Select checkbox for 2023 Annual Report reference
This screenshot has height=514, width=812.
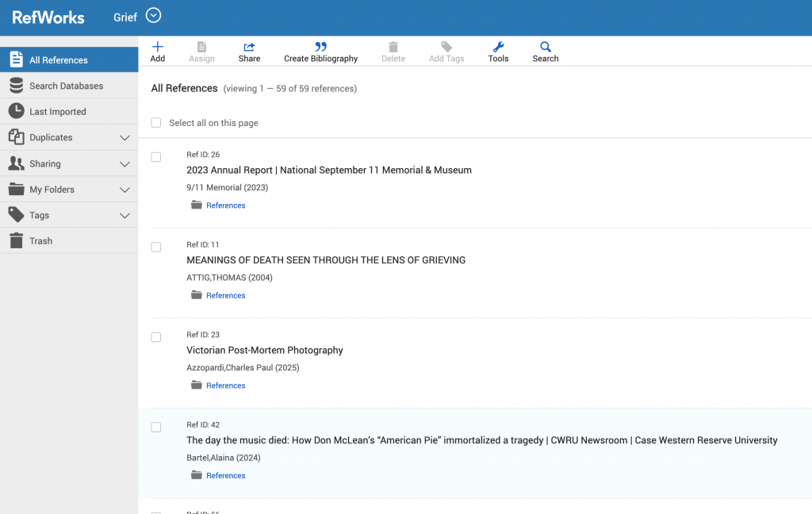[156, 157]
